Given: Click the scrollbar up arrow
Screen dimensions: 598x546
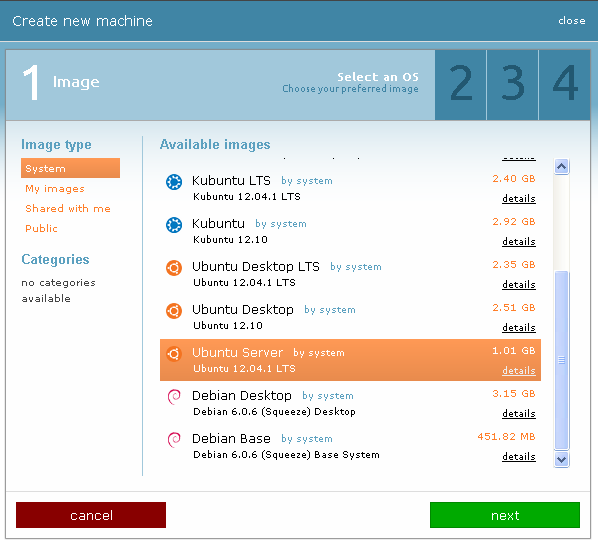Looking at the screenshot, I should pos(561,167).
